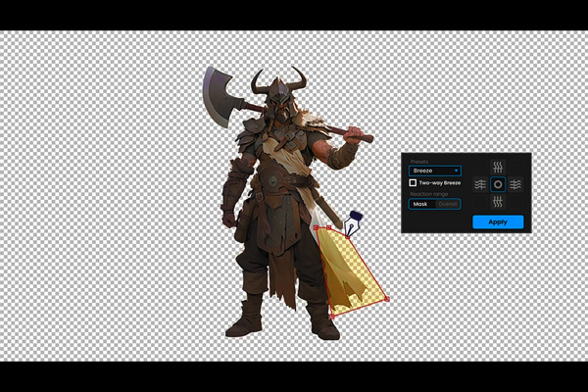The image size is (588, 392).
Task: Switch reaction range to Overall
Action: click(x=447, y=204)
